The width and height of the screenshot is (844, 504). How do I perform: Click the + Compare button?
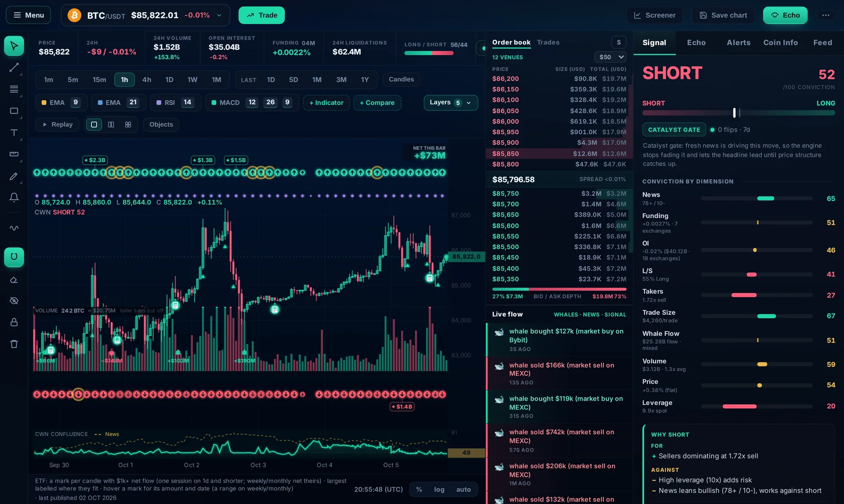[x=377, y=102]
